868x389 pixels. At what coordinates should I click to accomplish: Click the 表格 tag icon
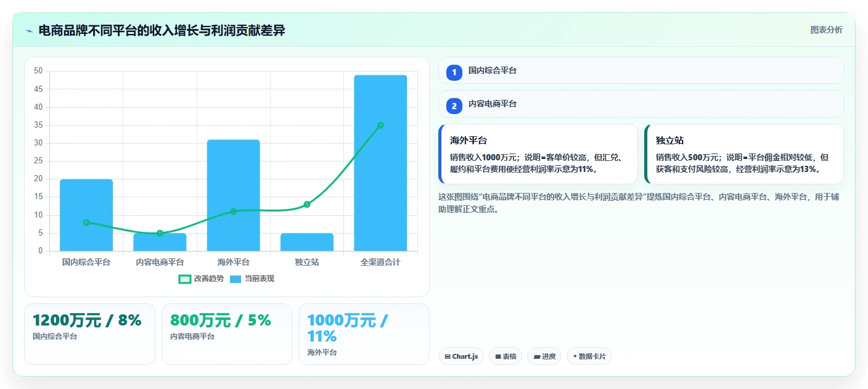[497, 357]
